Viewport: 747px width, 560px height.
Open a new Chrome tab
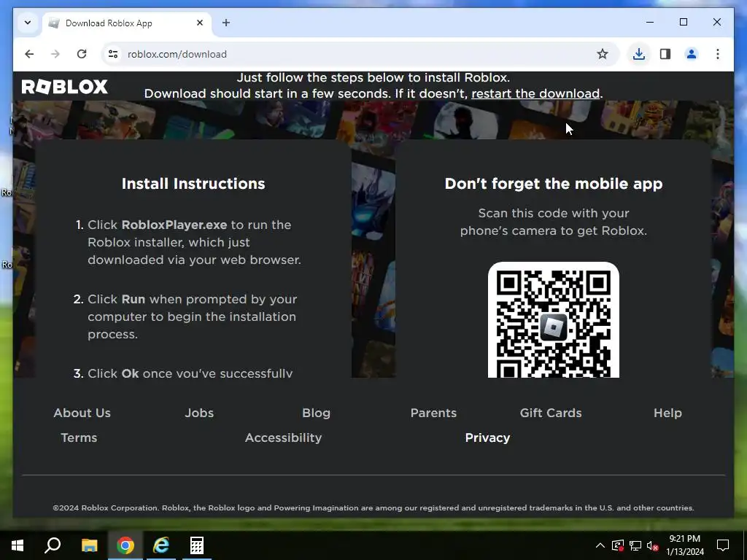pos(226,23)
